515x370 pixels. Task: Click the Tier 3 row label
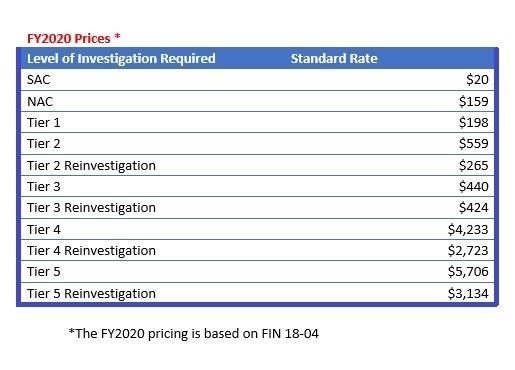44,187
